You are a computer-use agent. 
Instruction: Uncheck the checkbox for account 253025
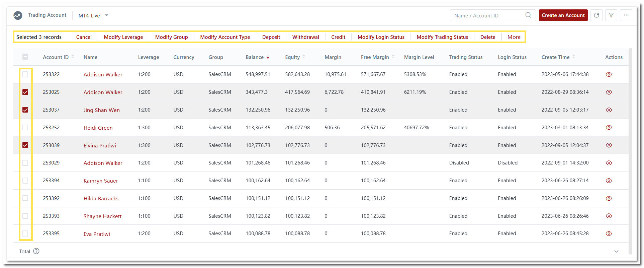click(25, 92)
